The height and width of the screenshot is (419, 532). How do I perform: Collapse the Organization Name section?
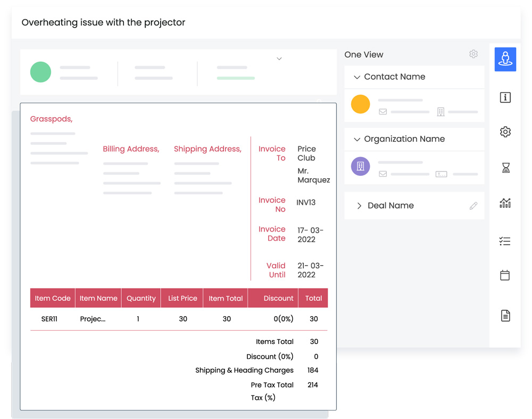357,139
